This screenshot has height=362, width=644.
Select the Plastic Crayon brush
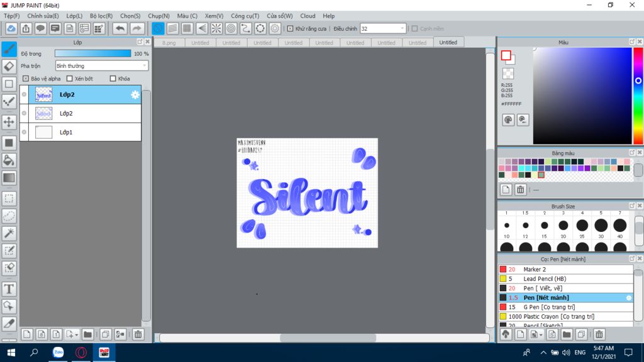565,317
